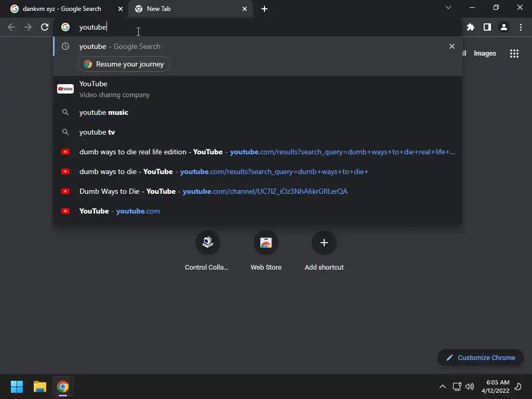Open the network status tray icon

(457, 387)
